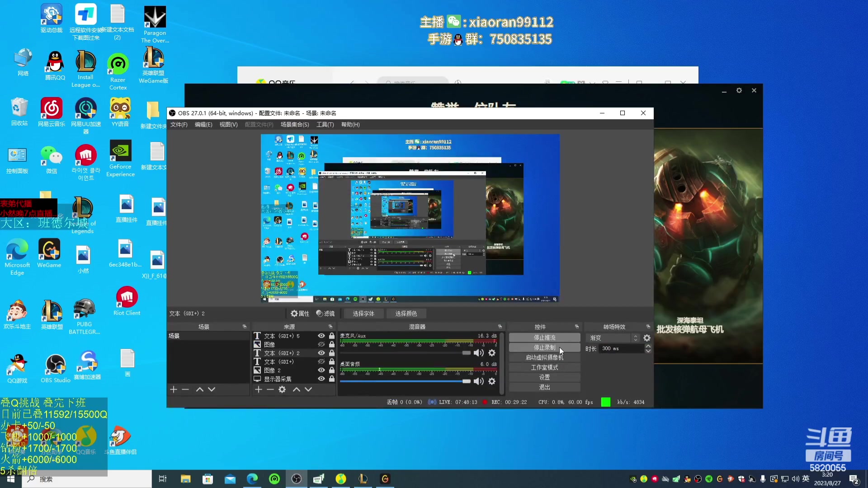The image size is (868, 488).
Task: Click the 停止推流 button
Action: (x=544, y=338)
